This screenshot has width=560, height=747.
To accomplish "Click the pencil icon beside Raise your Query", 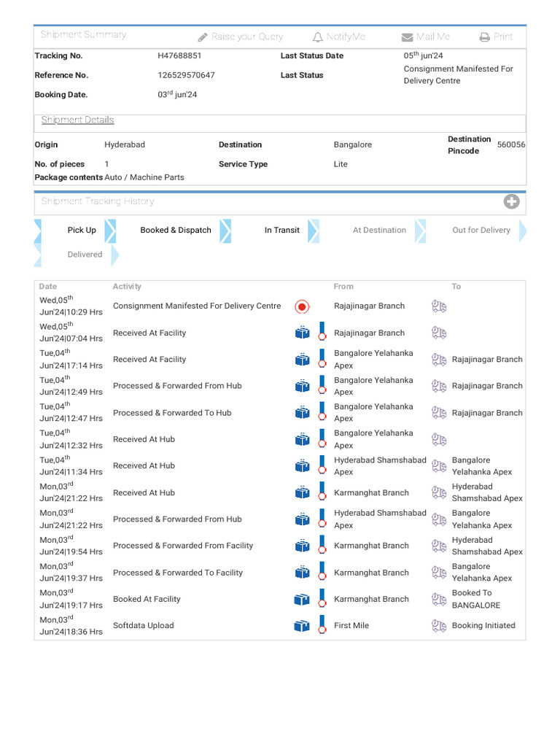I will (x=203, y=37).
